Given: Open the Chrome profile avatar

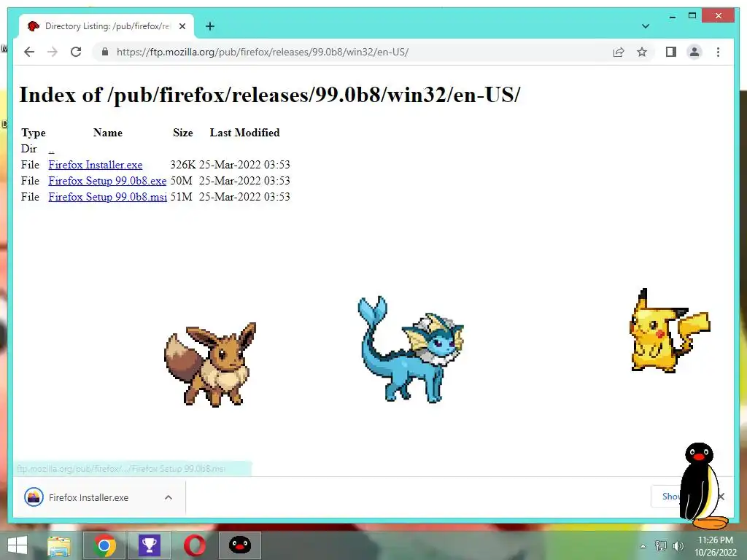Looking at the screenshot, I should pos(694,52).
